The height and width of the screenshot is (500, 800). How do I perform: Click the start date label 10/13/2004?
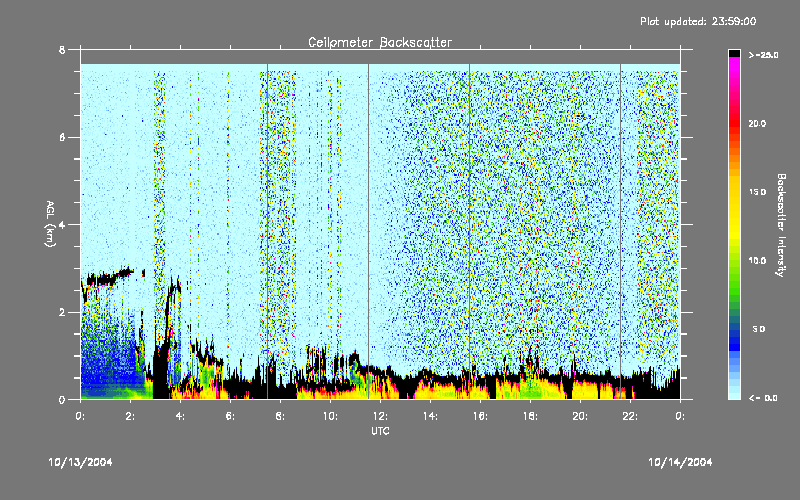80,462
